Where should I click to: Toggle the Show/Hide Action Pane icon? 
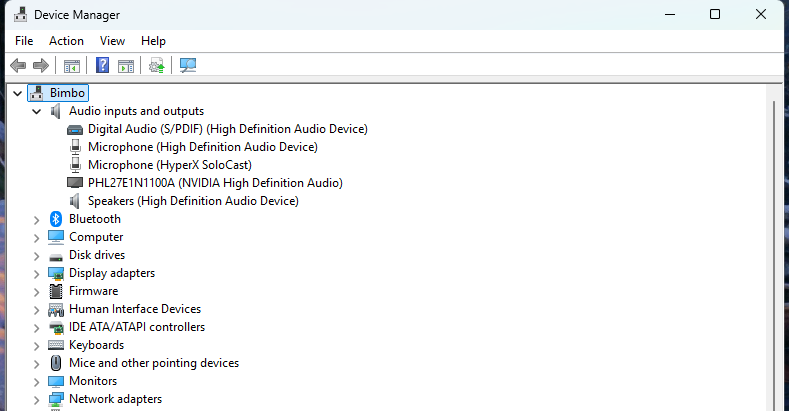tap(126, 66)
